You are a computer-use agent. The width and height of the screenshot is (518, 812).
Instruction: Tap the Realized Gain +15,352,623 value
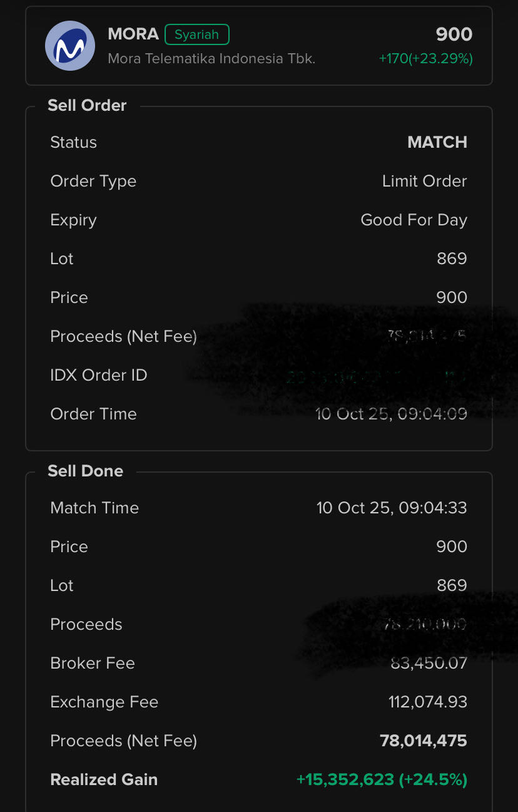pyautogui.click(x=381, y=779)
